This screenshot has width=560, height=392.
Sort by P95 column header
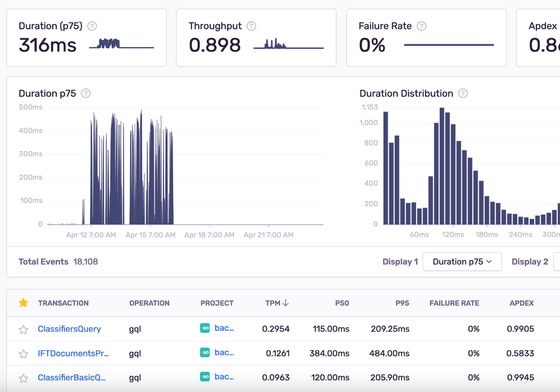[x=402, y=303]
